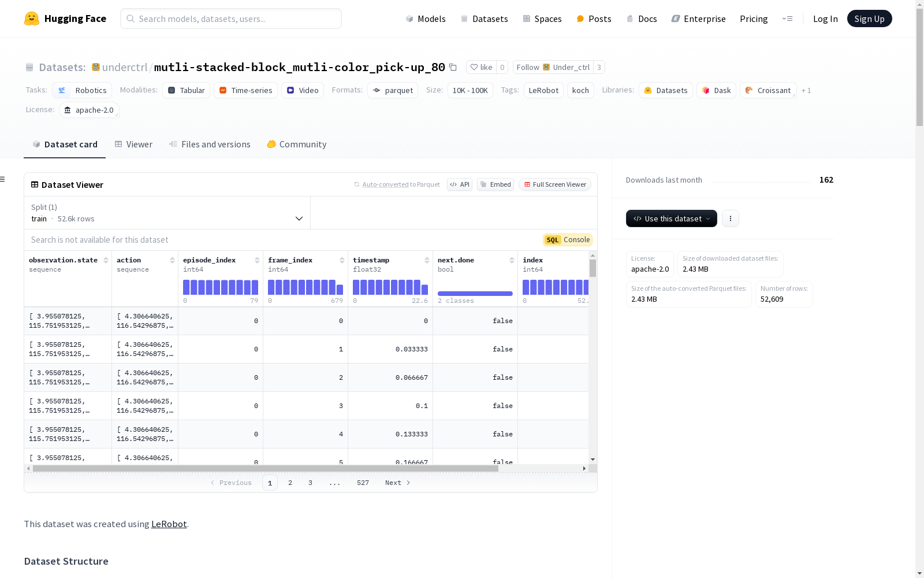Click the frame_index histogram bars
This screenshot has width=924, height=578.
coord(305,287)
